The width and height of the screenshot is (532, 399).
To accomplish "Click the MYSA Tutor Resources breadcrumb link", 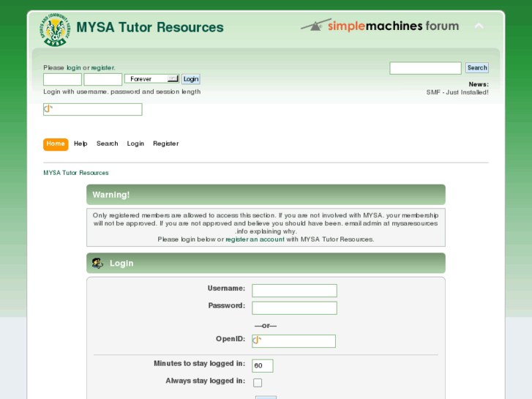I will coord(76,173).
